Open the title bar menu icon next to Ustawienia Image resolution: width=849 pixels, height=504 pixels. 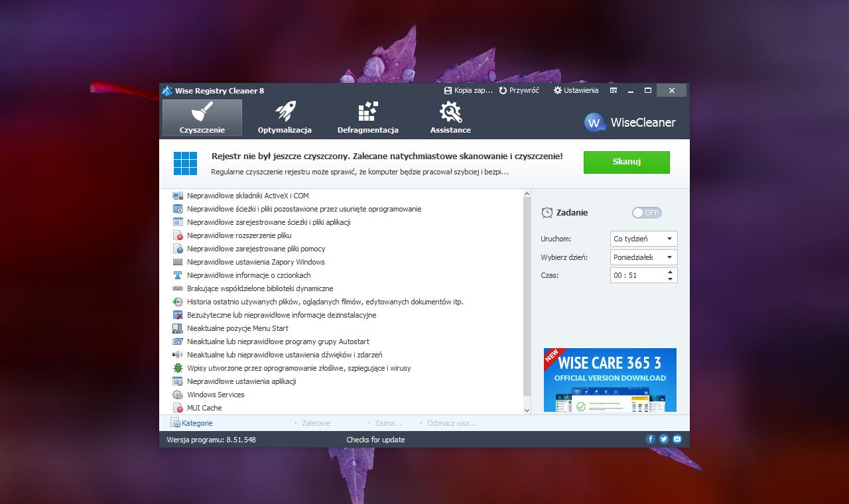614,90
